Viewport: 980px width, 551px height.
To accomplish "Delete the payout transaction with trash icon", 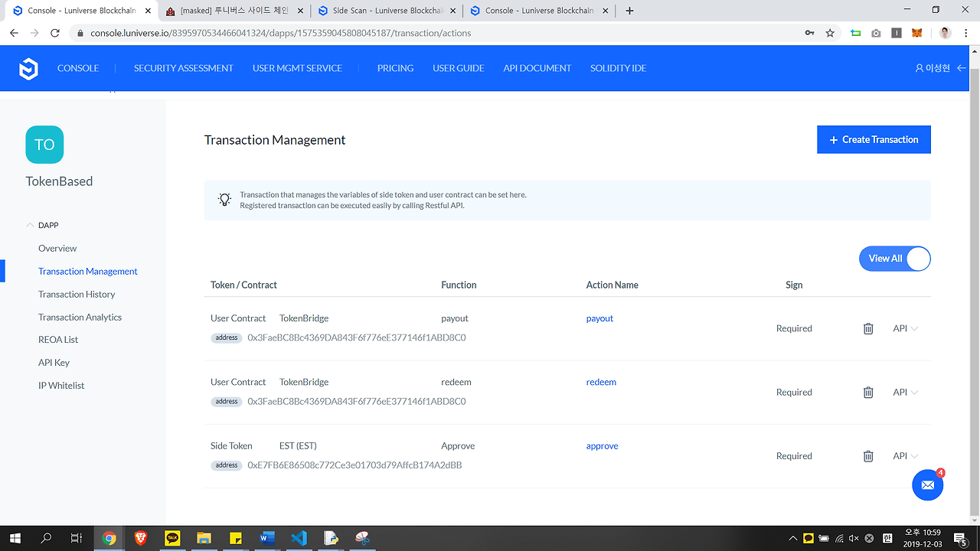I will pos(868,328).
